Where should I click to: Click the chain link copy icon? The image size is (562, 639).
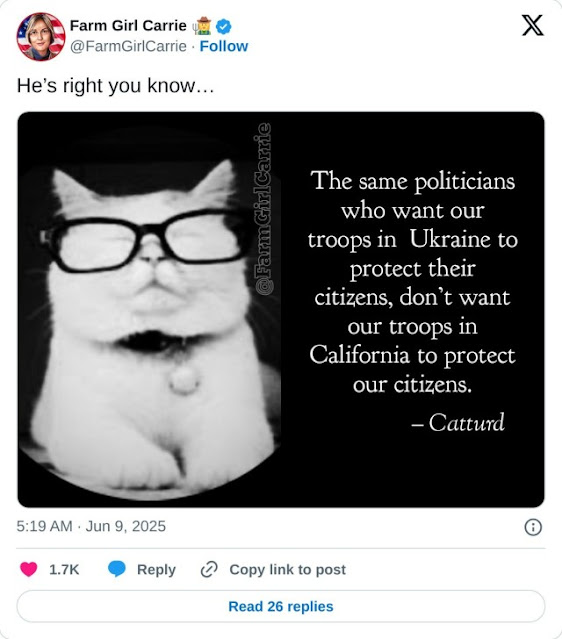pos(209,569)
